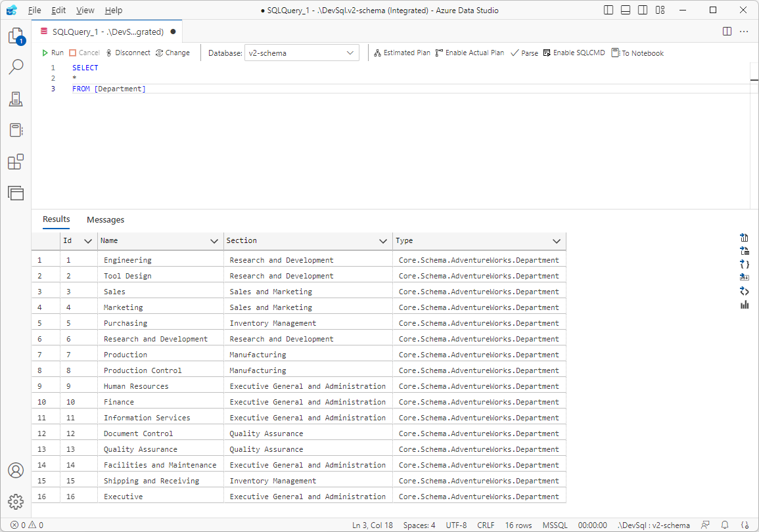The image size is (759, 532).
Task: Click the Customize Layout icon in title bar
Action: point(660,10)
